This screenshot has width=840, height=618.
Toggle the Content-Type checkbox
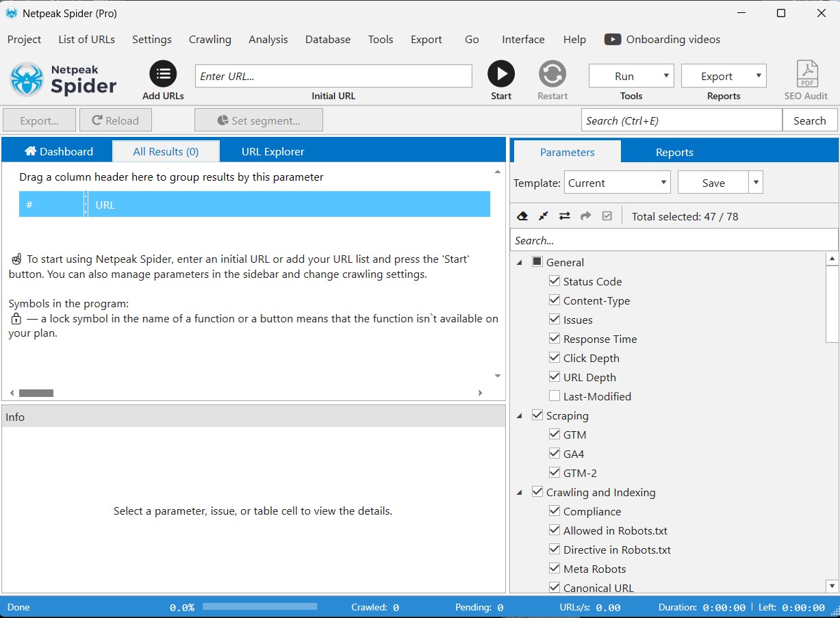(x=555, y=300)
